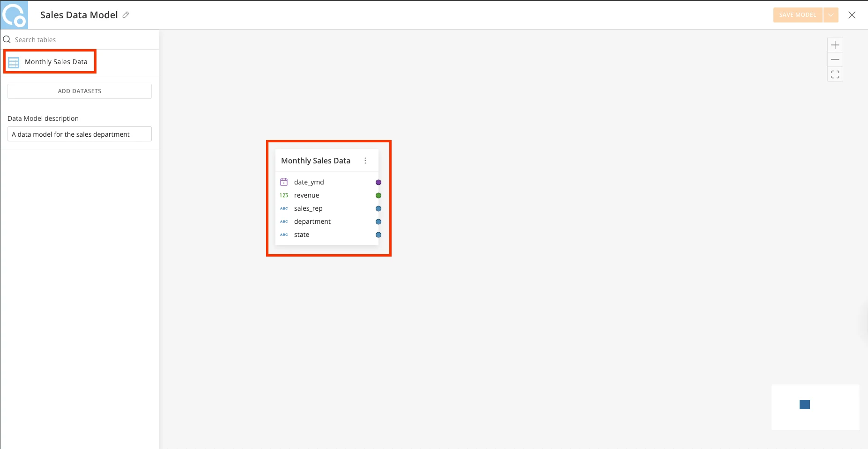The height and width of the screenshot is (449, 868).
Task: Click the purple date_ymd connector dot
Action: [x=378, y=183]
